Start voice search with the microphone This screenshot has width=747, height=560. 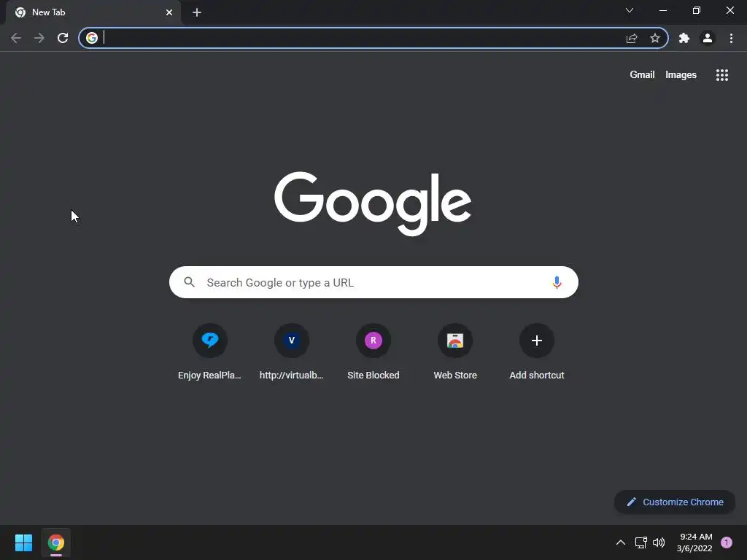click(557, 282)
